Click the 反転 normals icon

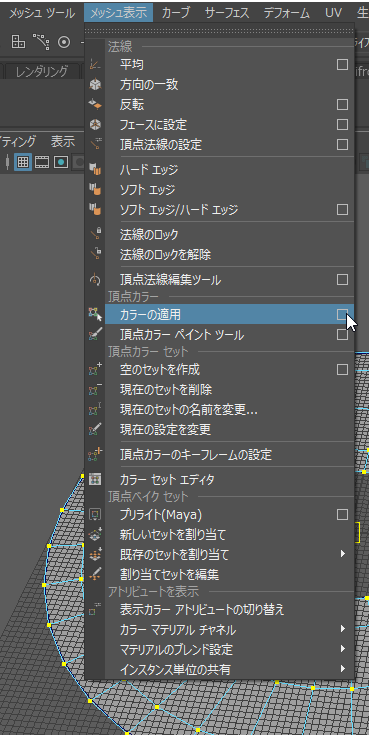pos(95,105)
